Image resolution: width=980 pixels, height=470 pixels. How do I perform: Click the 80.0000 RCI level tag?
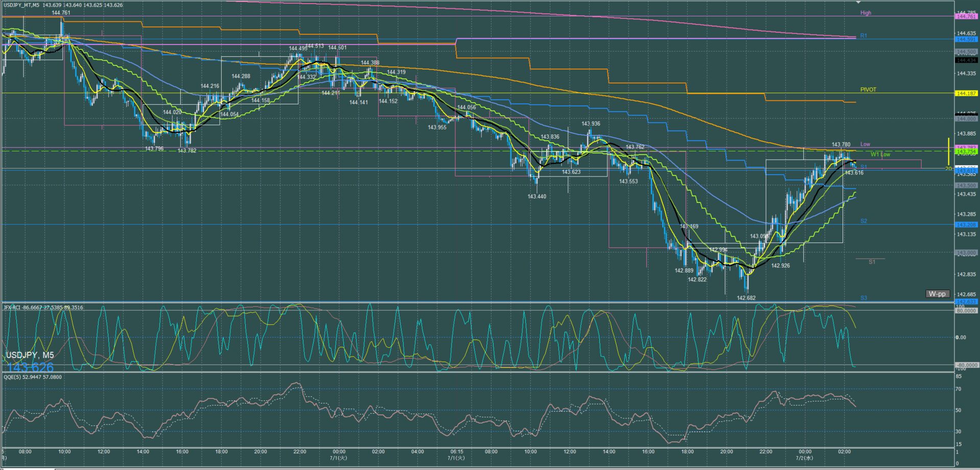point(966,310)
